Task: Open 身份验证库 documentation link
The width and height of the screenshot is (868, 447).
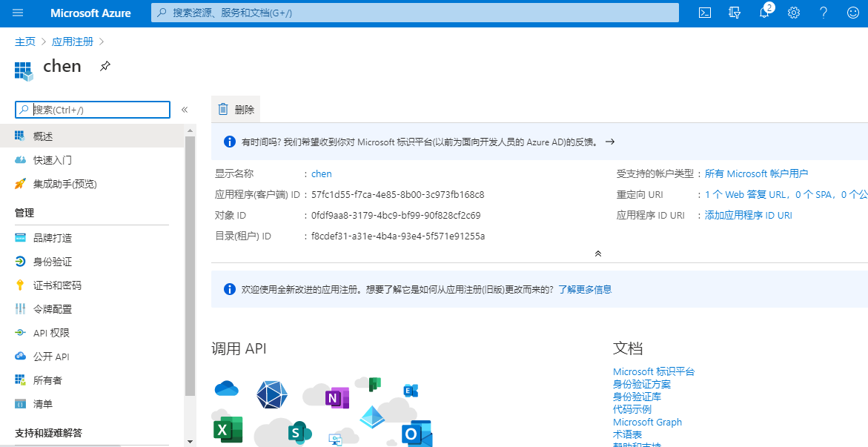Action: 637,397
